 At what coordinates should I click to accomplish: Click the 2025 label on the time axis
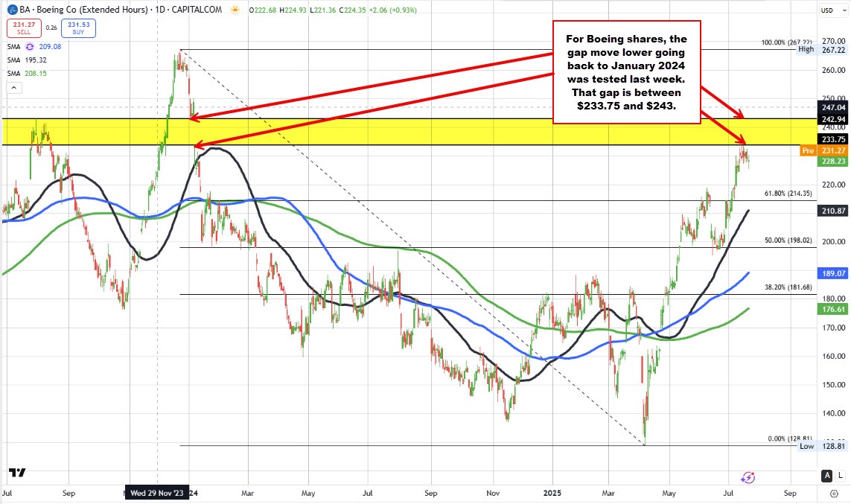[x=552, y=493]
